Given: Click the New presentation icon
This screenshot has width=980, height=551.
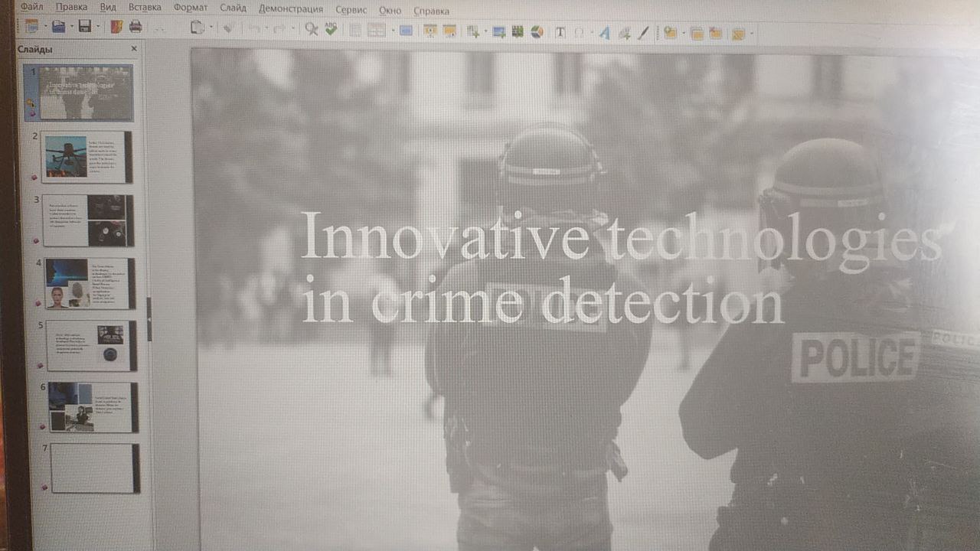Looking at the screenshot, I should click(31, 27).
